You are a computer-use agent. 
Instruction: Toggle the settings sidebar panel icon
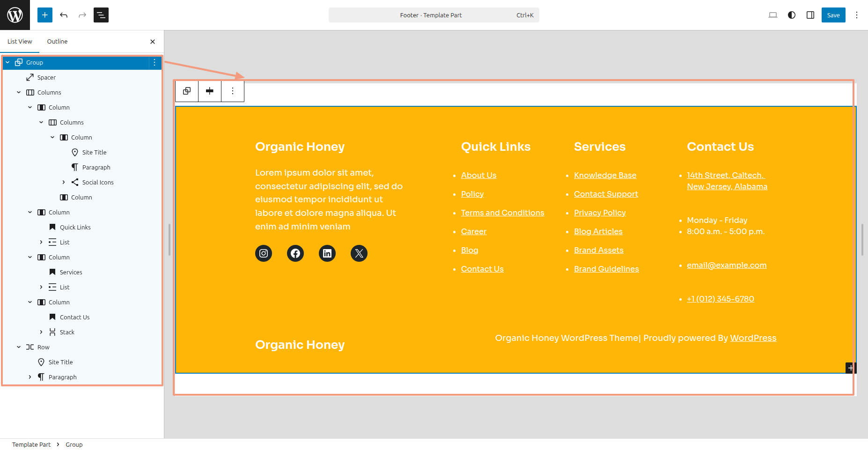click(x=810, y=15)
